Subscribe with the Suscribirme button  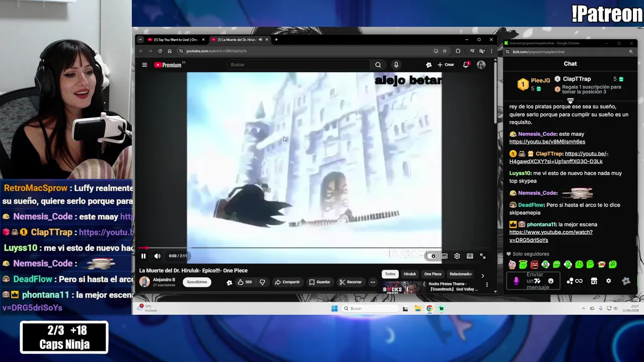coord(197,282)
